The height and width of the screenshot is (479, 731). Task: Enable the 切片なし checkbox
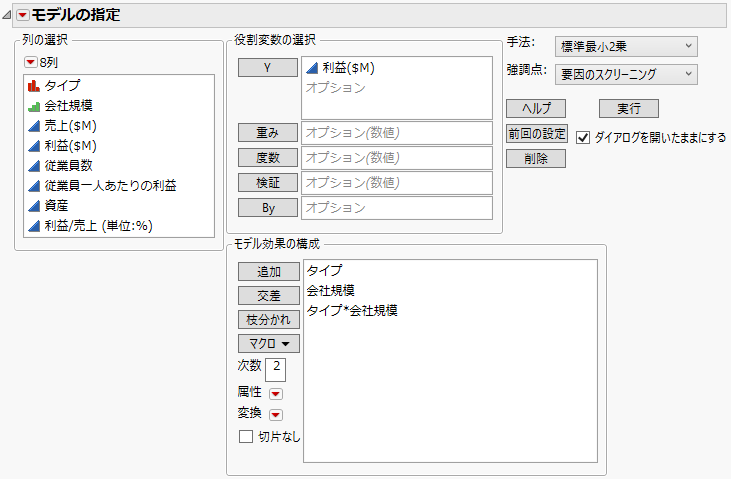(x=246, y=437)
